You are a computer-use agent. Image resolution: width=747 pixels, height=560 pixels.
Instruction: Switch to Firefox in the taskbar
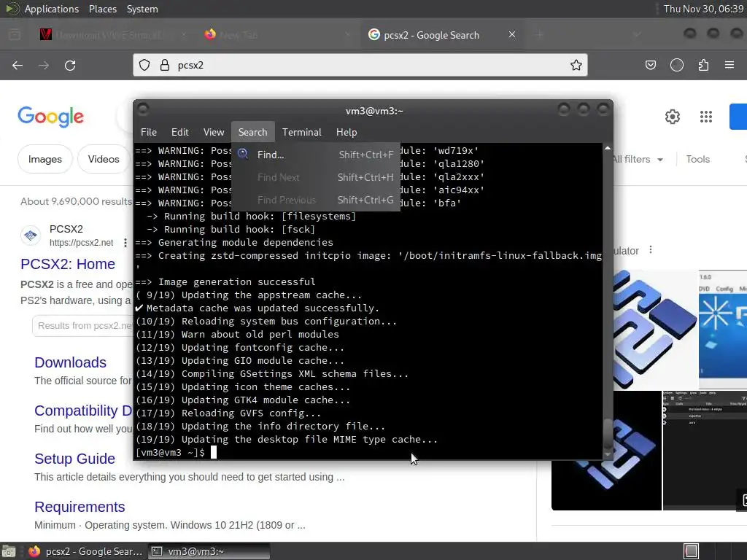[x=86, y=551]
